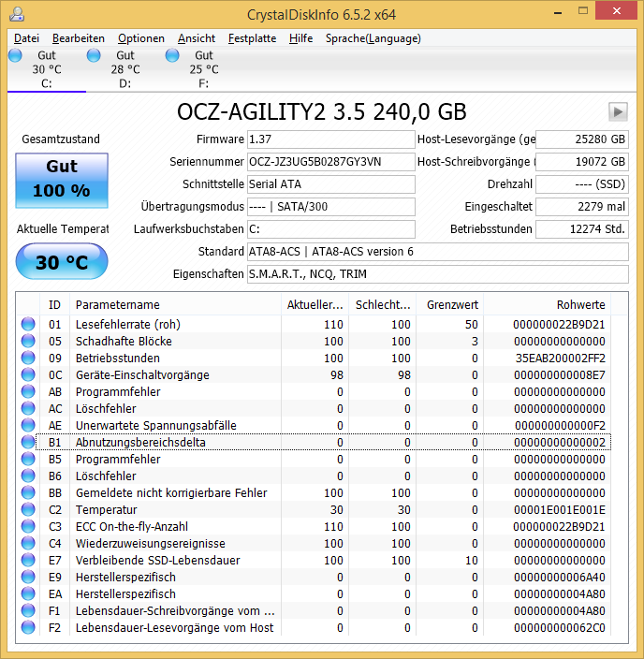Click the Eigenschaften field S.M.A.R.T., NCQ, TRIM
This screenshot has width=644, height=659.
437,274
